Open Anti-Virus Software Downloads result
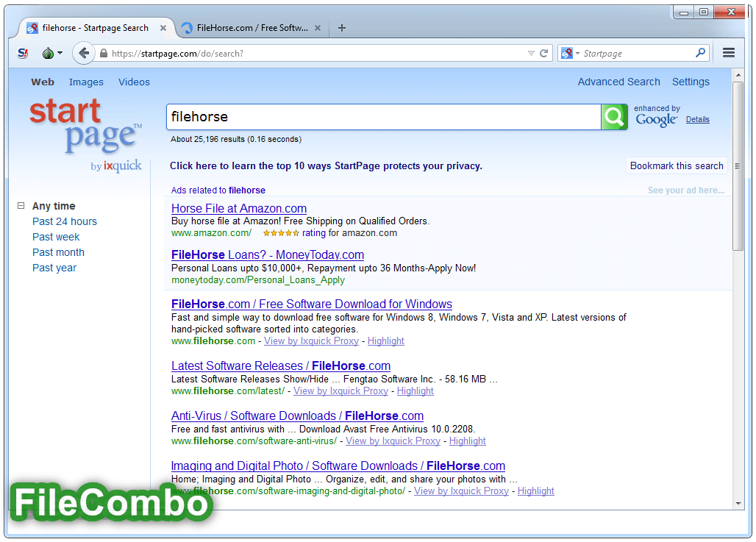The image size is (756, 542). pyautogui.click(x=298, y=416)
